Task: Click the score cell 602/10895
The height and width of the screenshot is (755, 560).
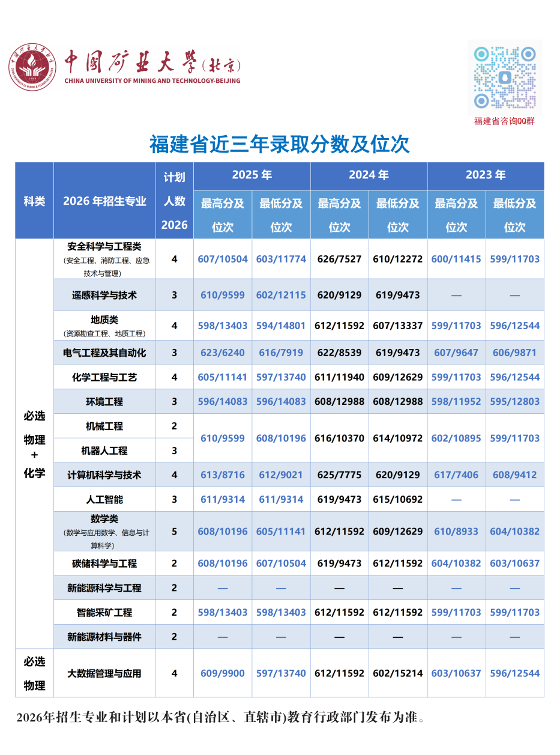Action: tap(456, 438)
